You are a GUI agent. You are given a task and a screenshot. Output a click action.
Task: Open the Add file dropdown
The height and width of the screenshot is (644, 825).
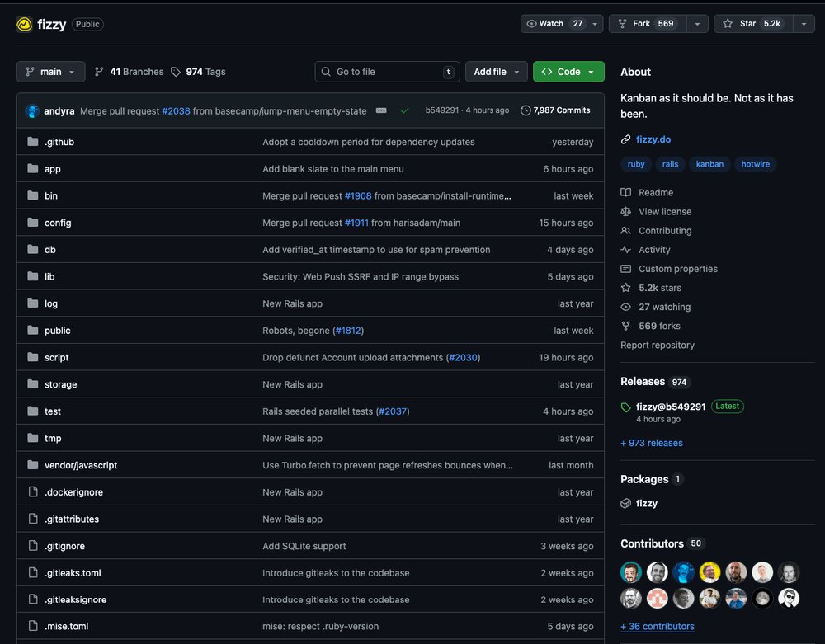pos(496,72)
